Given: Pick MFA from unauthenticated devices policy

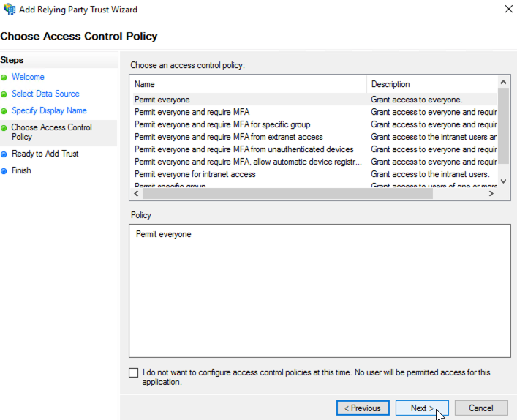Looking at the screenshot, I should (x=244, y=149).
